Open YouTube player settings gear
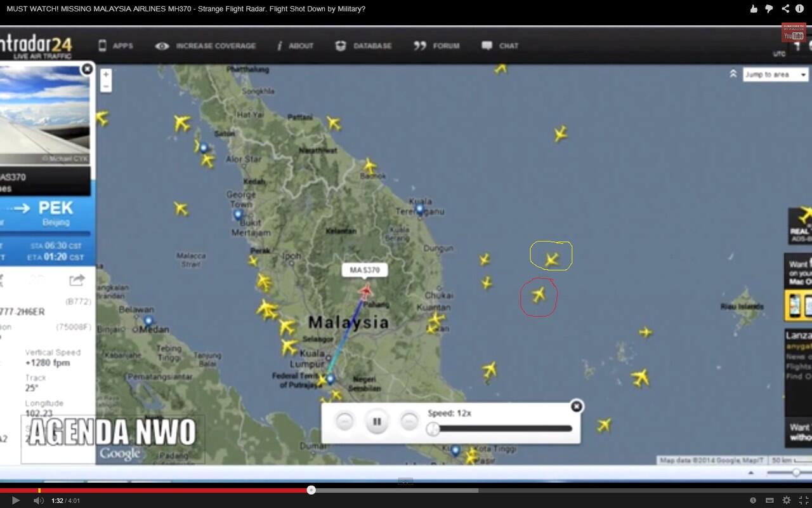Viewport: 812px width, 508px height. [787, 500]
